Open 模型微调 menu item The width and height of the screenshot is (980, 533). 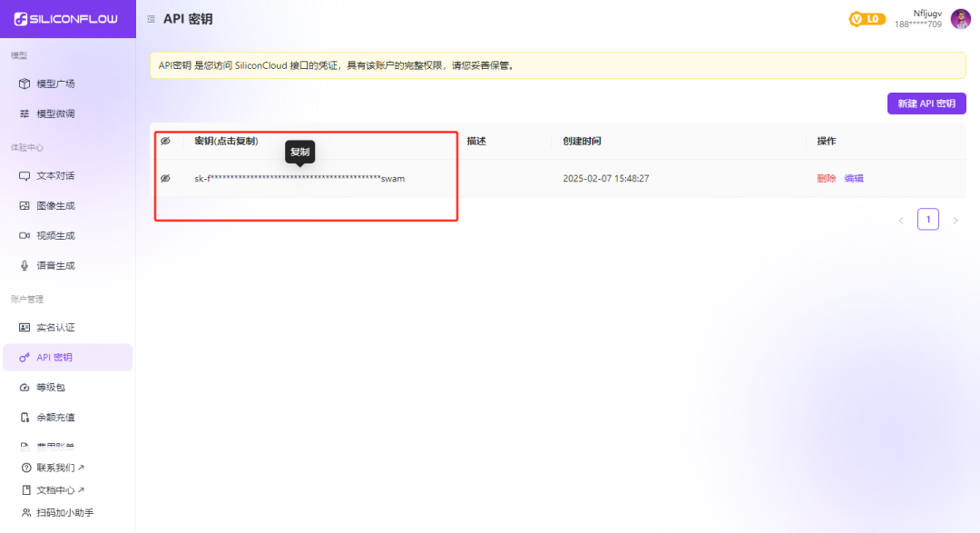[67, 114]
